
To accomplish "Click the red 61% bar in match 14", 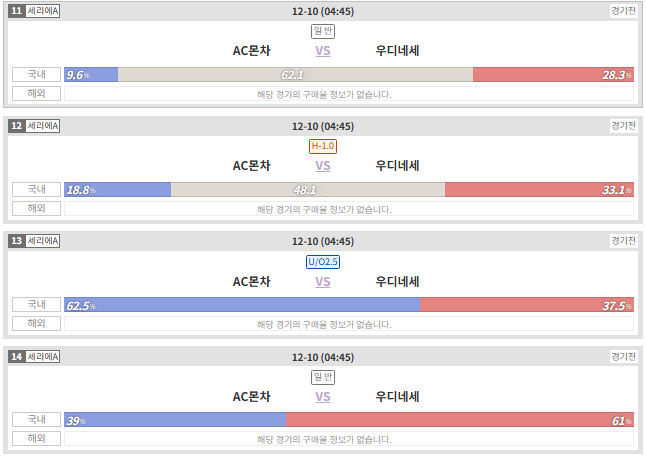I will pyautogui.click(x=460, y=419).
